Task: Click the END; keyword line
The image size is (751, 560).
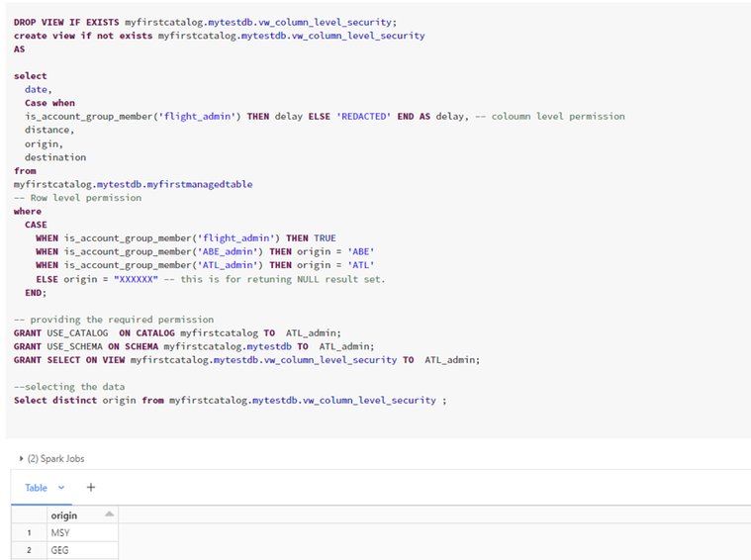Action: (36, 293)
